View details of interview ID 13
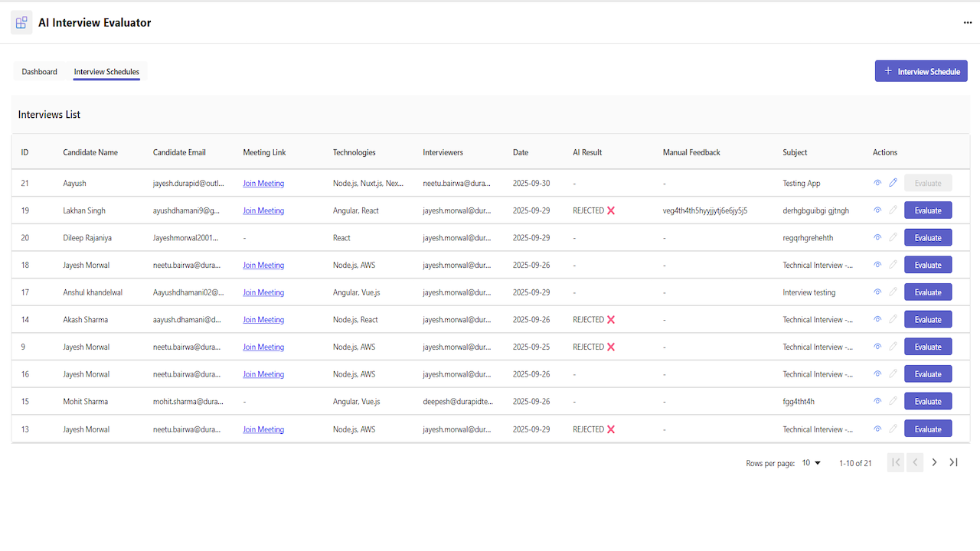The image size is (980, 551). tap(877, 429)
